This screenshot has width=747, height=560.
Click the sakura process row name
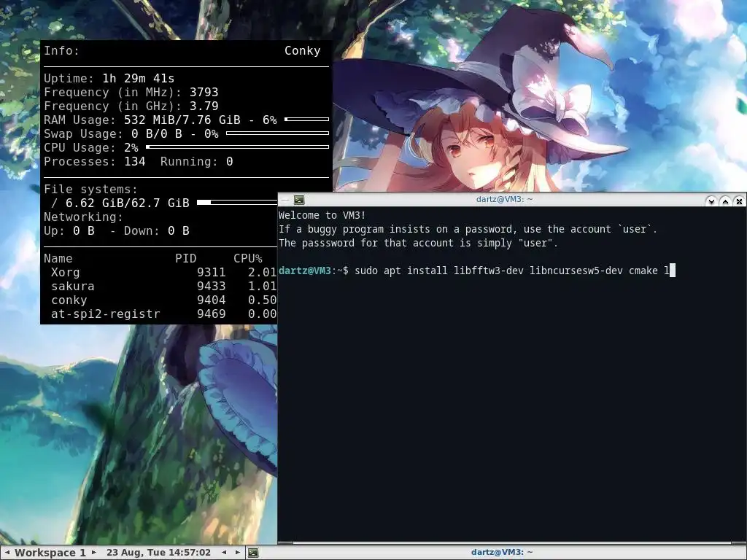coord(73,286)
